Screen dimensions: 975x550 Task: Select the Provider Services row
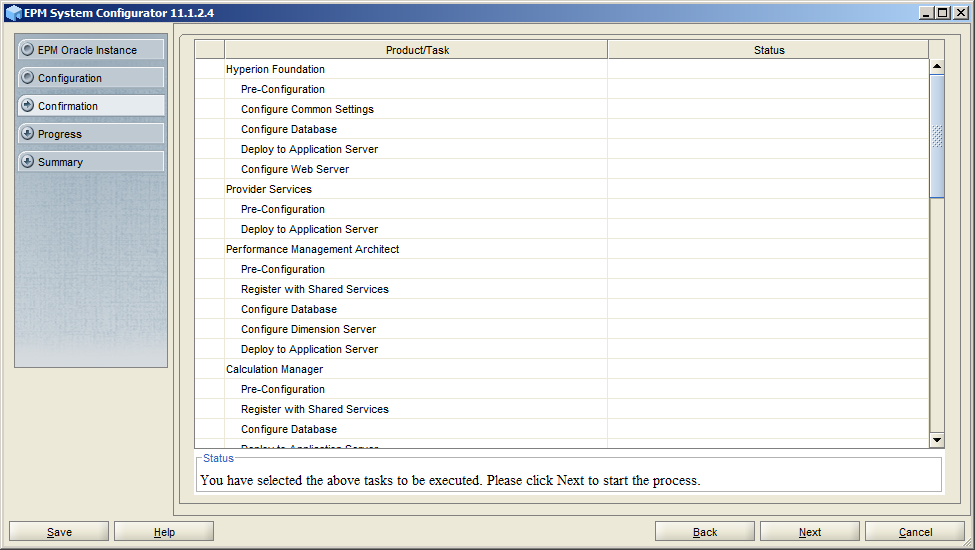(x=562, y=189)
